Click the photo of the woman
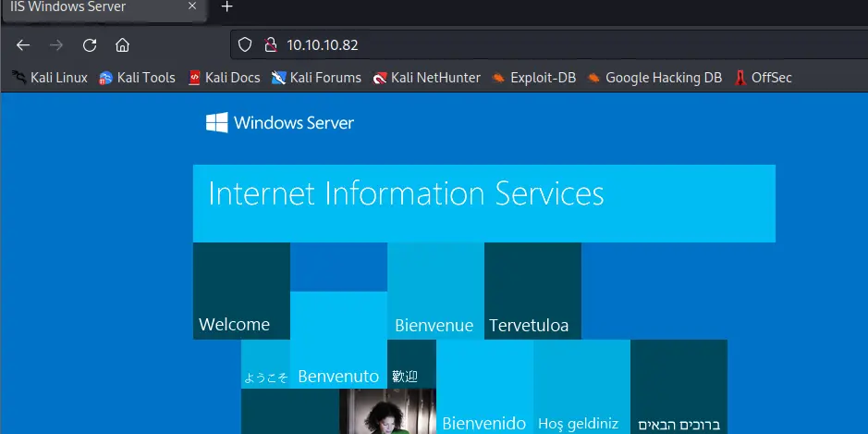Image resolution: width=868 pixels, height=434 pixels. (x=387, y=411)
